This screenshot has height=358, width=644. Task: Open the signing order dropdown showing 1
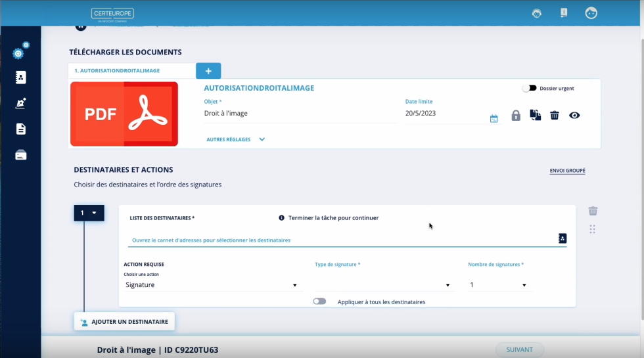(89, 213)
